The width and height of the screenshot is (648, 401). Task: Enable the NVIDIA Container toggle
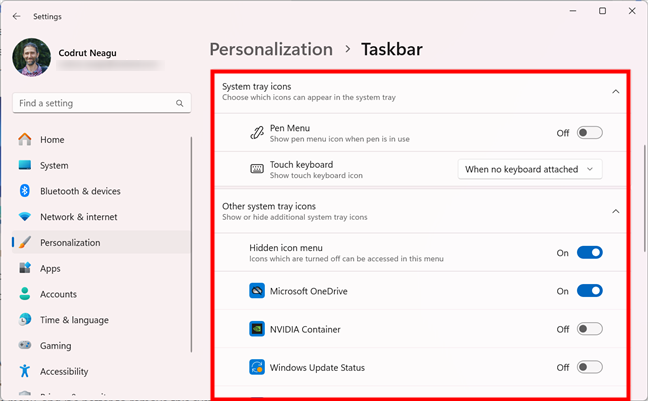tap(589, 329)
